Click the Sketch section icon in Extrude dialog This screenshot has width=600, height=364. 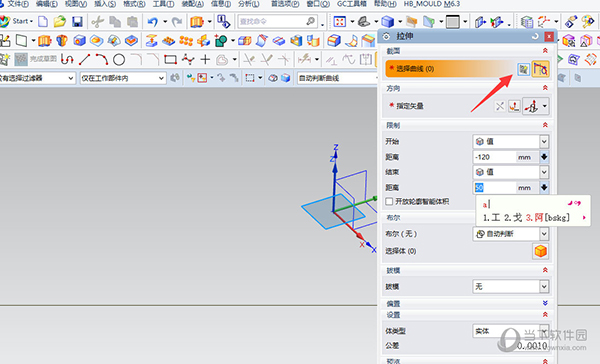[523, 69]
